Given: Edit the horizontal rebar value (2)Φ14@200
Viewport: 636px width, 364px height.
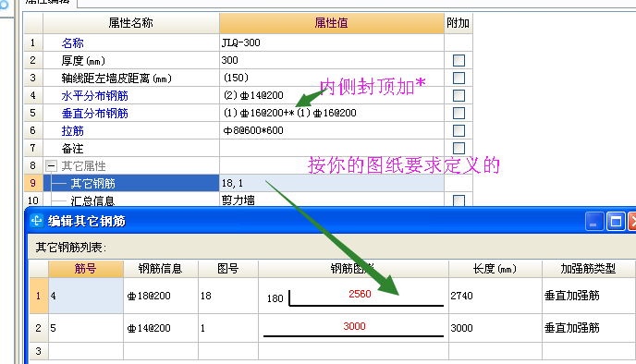Looking at the screenshot, I should pos(331,95).
